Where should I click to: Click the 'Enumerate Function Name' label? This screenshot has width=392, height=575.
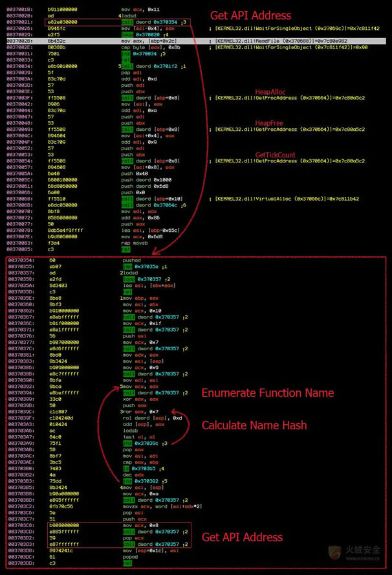268,392
